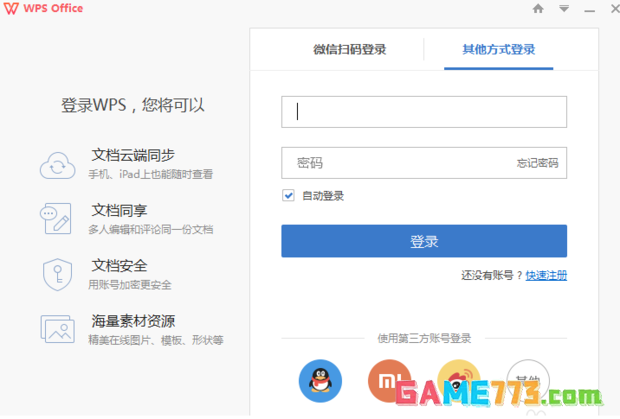Image resolution: width=620 pixels, height=419 pixels.
Task: Click 忘记密码 to recover password
Action: 537,163
